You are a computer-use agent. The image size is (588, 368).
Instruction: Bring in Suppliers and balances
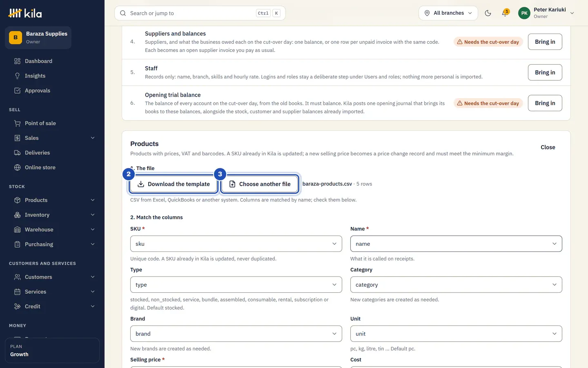(545, 42)
